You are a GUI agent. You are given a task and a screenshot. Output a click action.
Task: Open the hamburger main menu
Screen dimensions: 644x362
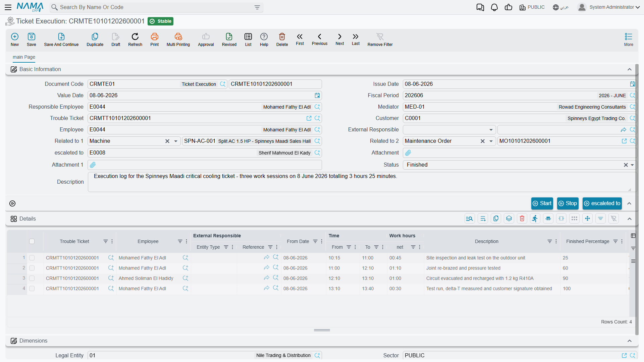coord(8,7)
